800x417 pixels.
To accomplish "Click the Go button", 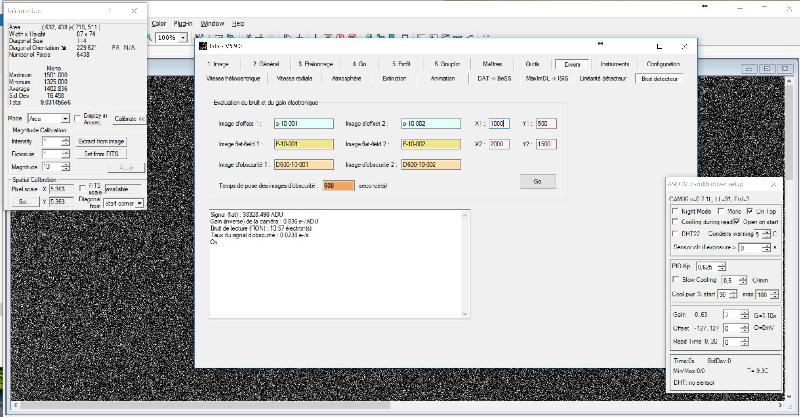I will 538,182.
